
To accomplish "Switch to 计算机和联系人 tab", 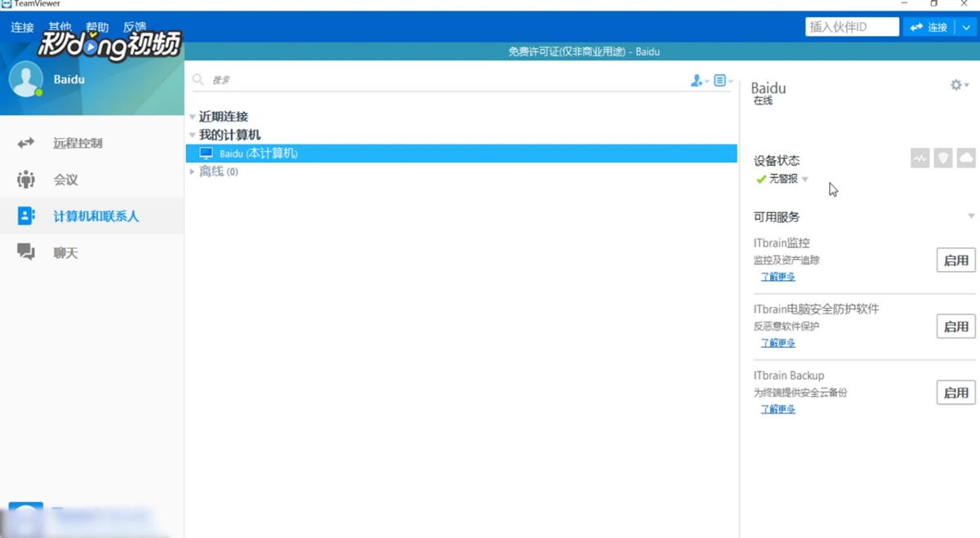I will pos(91,216).
